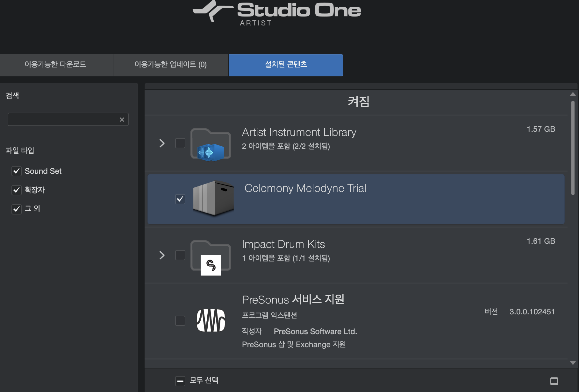Tick the Artist Instrument Library checkbox
This screenshot has width=579, height=392.
(180, 143)
